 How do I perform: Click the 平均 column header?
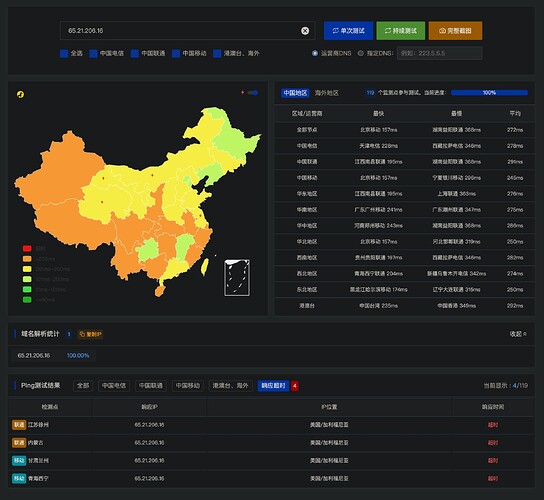(x=515, y=113)
